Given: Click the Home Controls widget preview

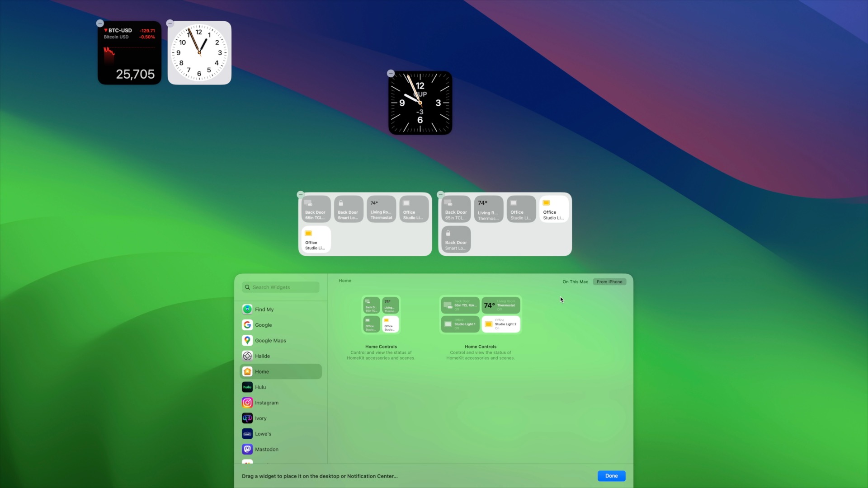Looking at the screenshot, I should point(381,314).
